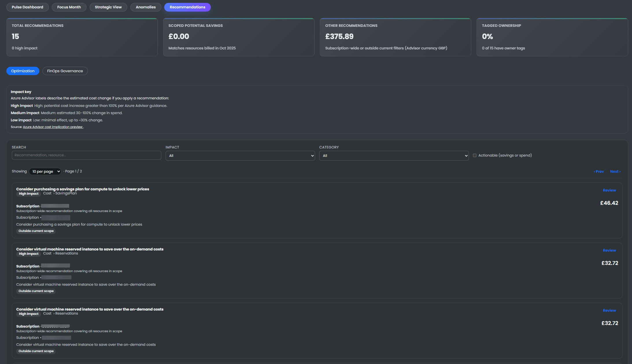Image resolution: width=632 pixels, height=364 pixels.
Task: Click Other Recommendations £375.89 value
Action: (x=339, y=36)
